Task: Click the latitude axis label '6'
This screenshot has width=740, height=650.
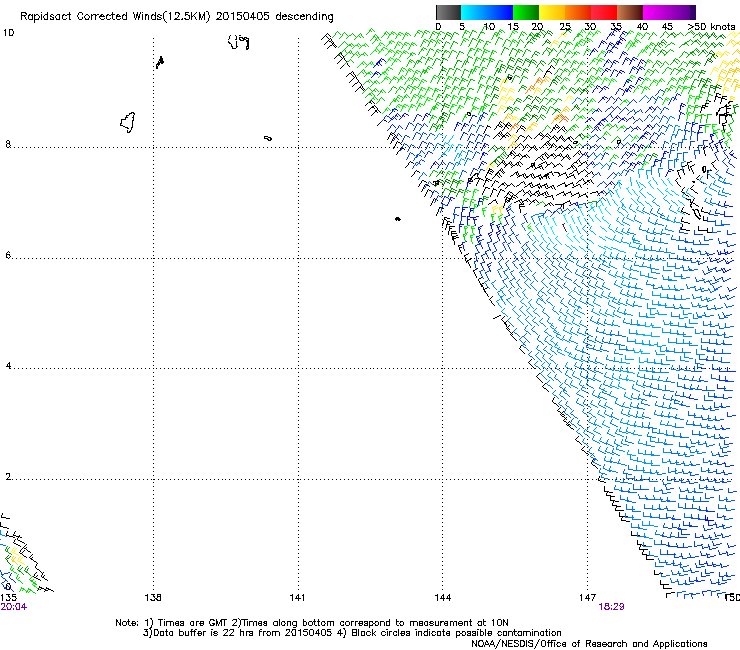Action: pos(8,255)
